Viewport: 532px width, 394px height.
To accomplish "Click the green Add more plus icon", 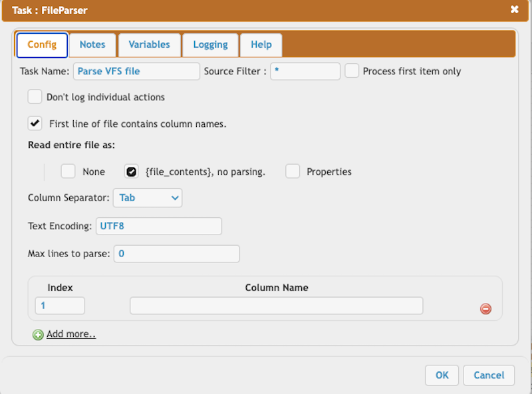I will click(x=38, y=335).
